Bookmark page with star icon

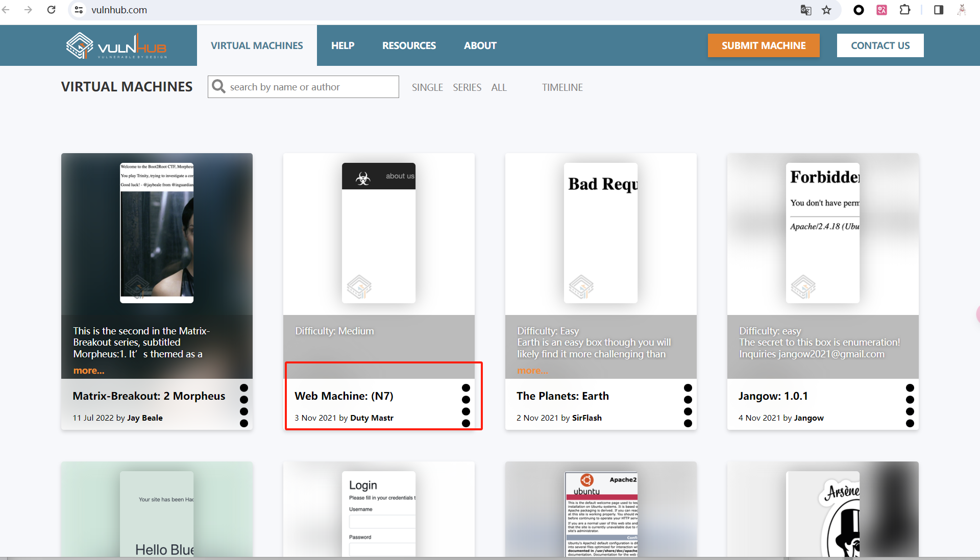(x=826, y=10)
